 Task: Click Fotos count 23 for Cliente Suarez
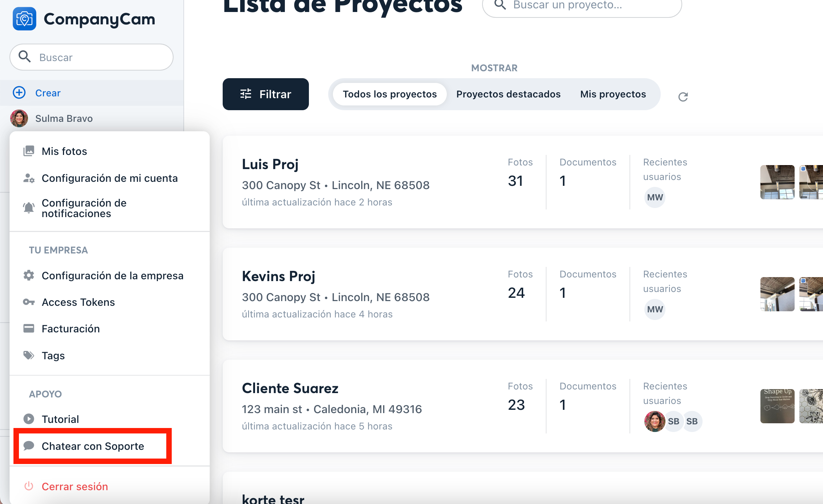[516, 405]
